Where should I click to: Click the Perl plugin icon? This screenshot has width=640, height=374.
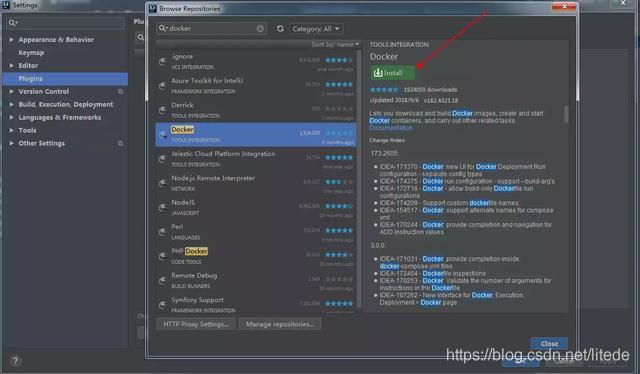click(x=162, y=232)
